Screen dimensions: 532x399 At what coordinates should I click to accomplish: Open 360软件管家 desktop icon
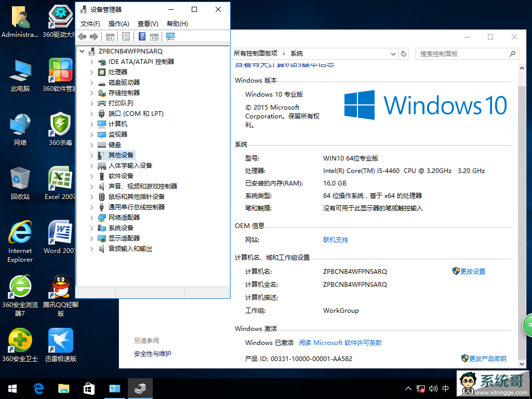point(60,76)
